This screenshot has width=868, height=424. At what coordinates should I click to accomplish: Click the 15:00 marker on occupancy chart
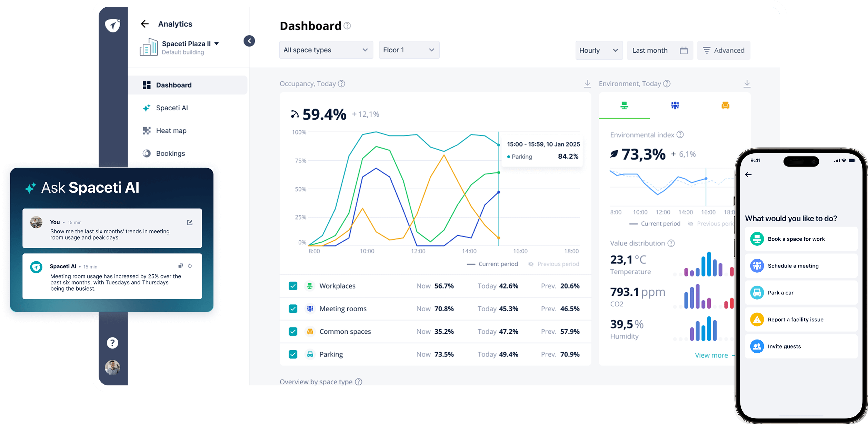499,189
